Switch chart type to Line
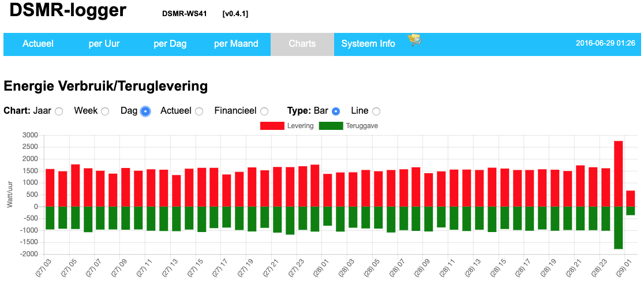The height and width of the screenshot is (284, 644). [x=376, y=111]
